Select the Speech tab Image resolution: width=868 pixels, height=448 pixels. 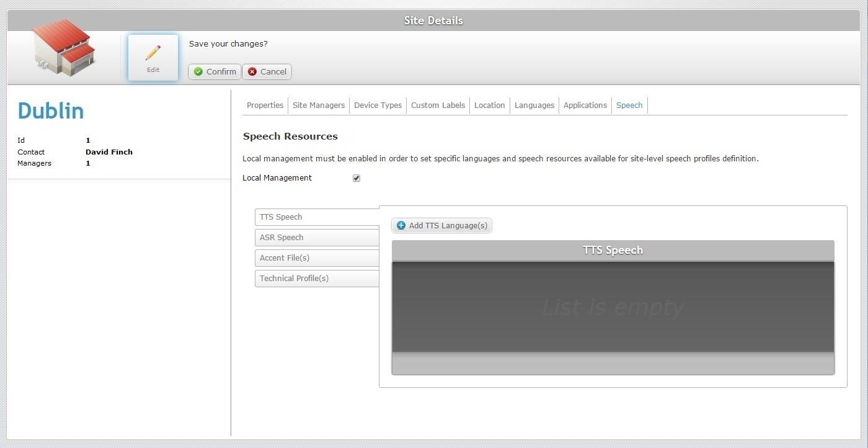pos(629,105)
